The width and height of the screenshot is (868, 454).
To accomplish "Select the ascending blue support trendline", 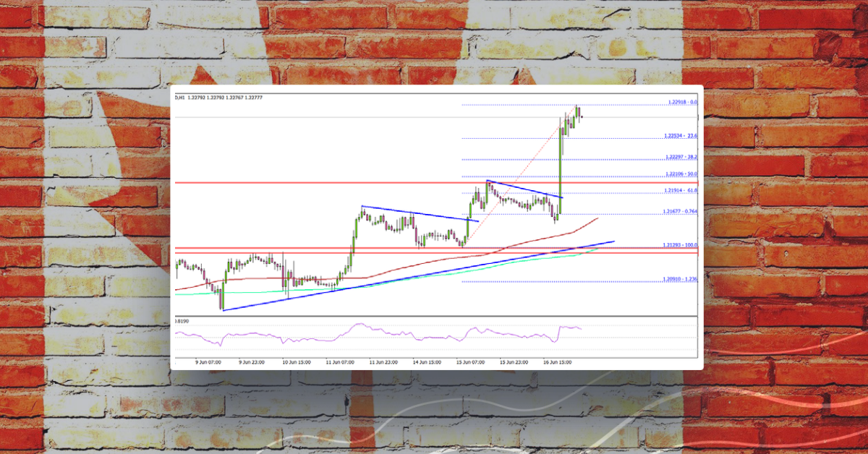I will (x=325, y=291).
